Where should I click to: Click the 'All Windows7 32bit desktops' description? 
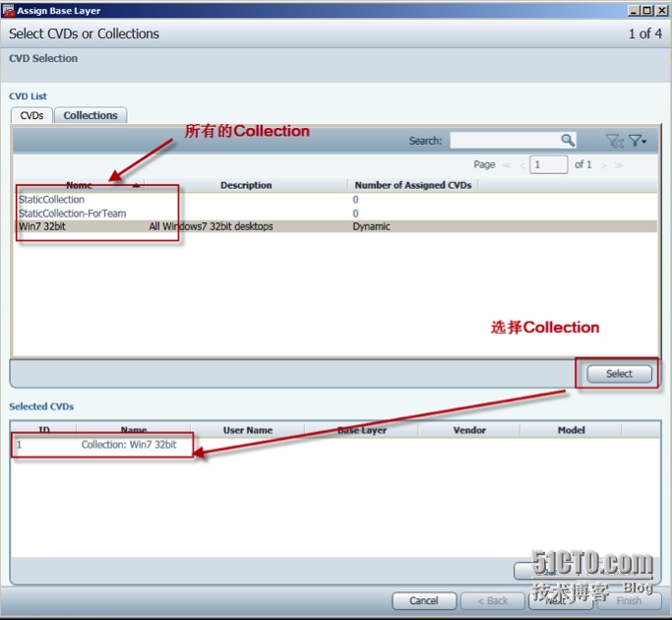(211, 226)
